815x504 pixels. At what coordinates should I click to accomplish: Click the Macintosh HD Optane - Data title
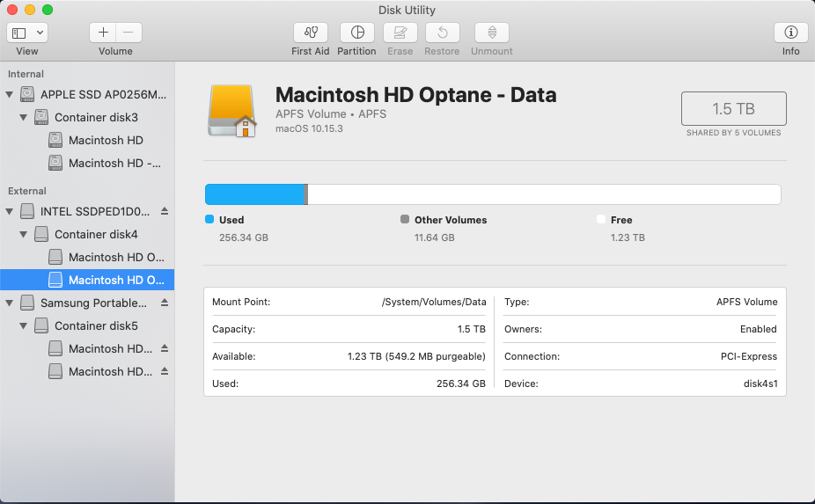pos(415,95)
